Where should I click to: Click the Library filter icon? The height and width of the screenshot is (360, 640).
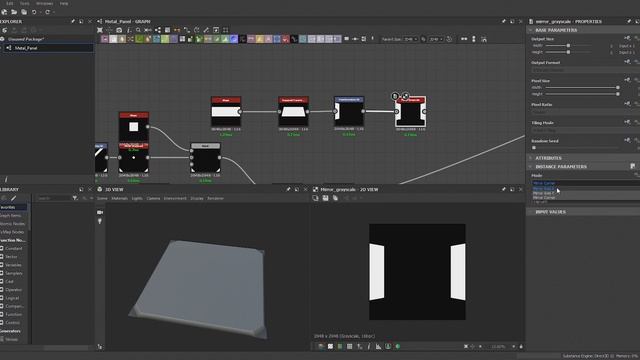75,198
